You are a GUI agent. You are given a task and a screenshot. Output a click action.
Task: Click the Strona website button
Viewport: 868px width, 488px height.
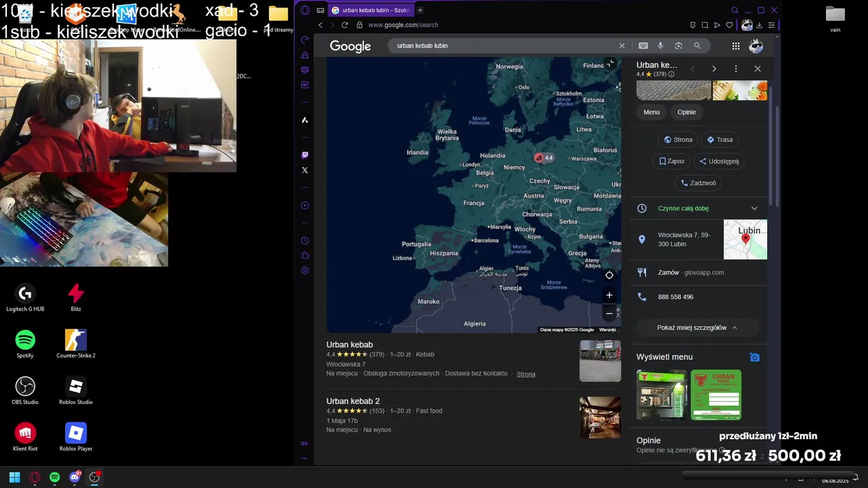tap(678, 140)
